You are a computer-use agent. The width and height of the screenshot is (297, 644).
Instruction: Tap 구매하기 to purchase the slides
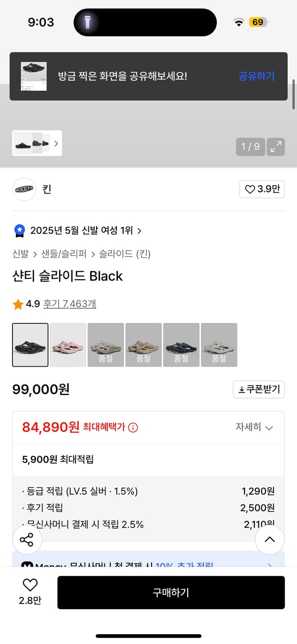click(x=171, y=592)
